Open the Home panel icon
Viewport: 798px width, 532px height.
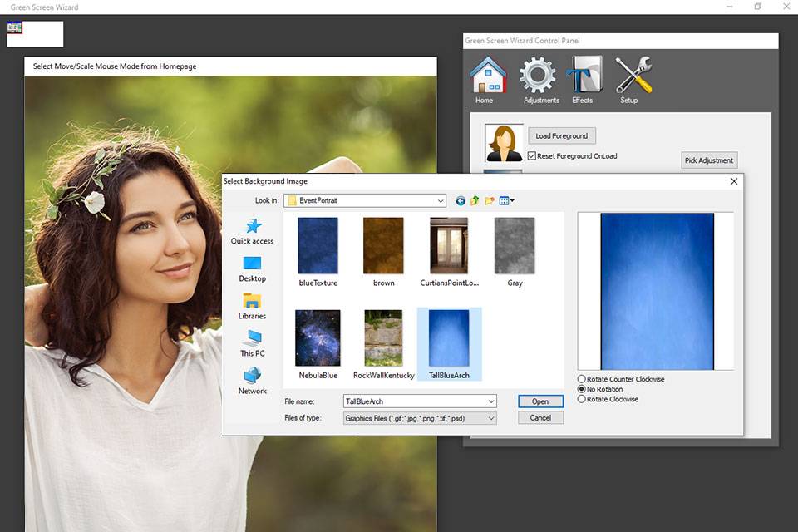(x=488, y=76)
